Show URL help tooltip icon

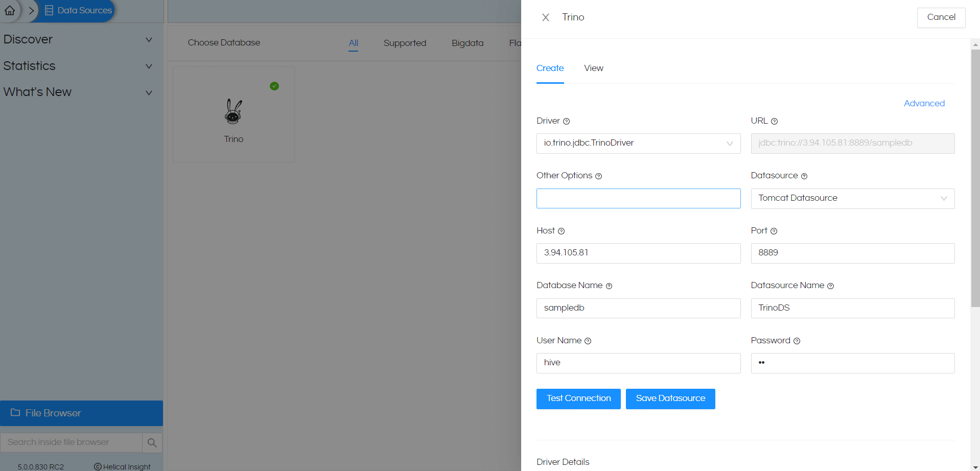(x=774, y=122)
